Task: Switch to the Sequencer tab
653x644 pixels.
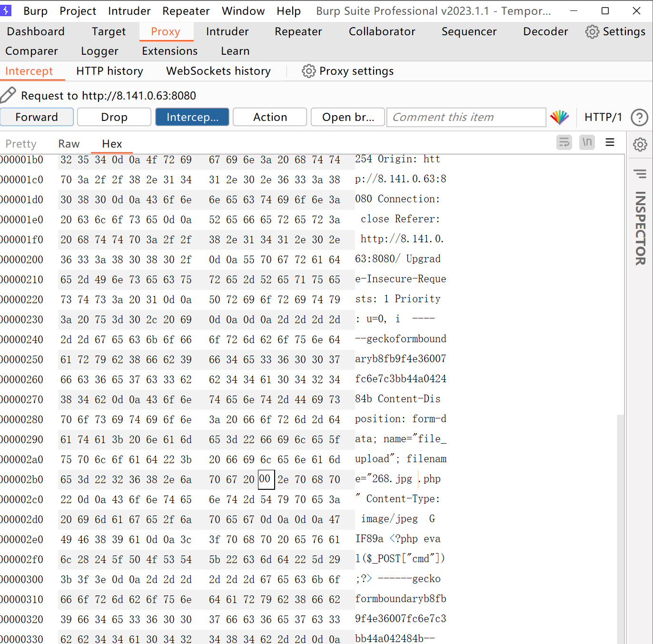Action: (469, 31)
